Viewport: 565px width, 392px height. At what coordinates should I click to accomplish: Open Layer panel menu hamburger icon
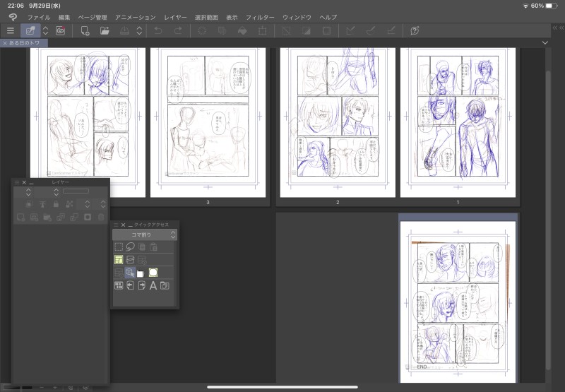coord(16,183)
